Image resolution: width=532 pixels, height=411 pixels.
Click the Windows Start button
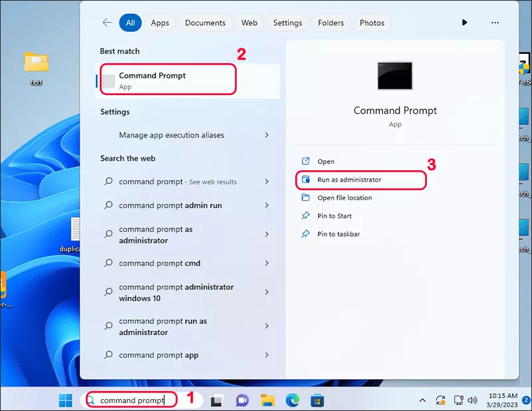(65, 400)
